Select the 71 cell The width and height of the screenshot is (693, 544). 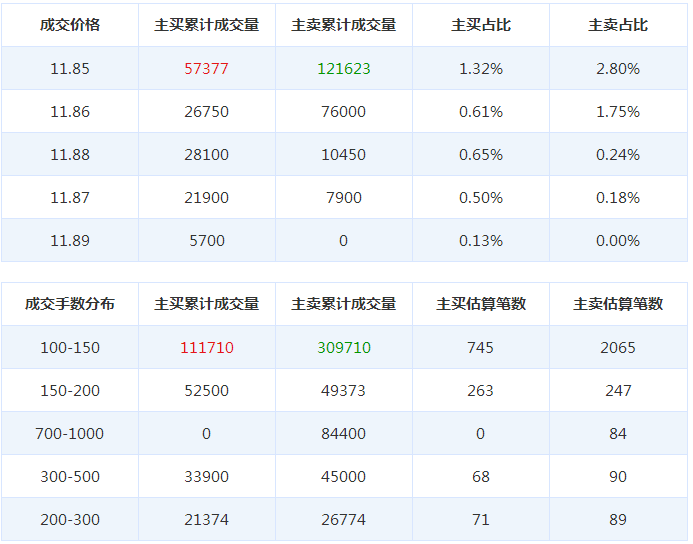(x=481, y=519)
